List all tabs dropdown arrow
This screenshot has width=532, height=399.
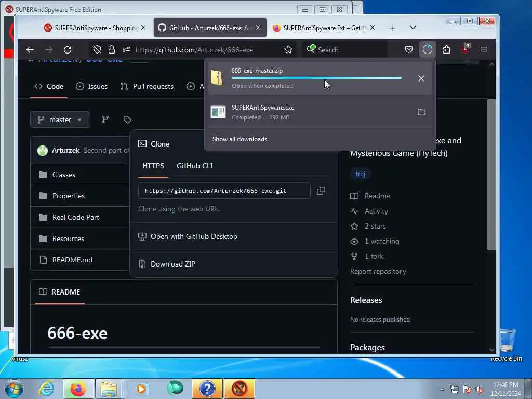pos(413,28)
